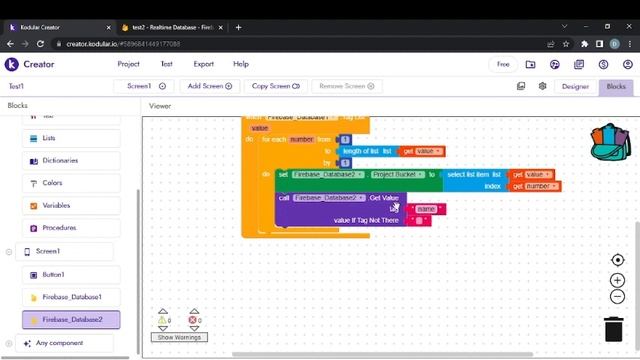This screenshot has width=640, height=360.
Task: Open a new browser tab
Action: pos(238,27)
